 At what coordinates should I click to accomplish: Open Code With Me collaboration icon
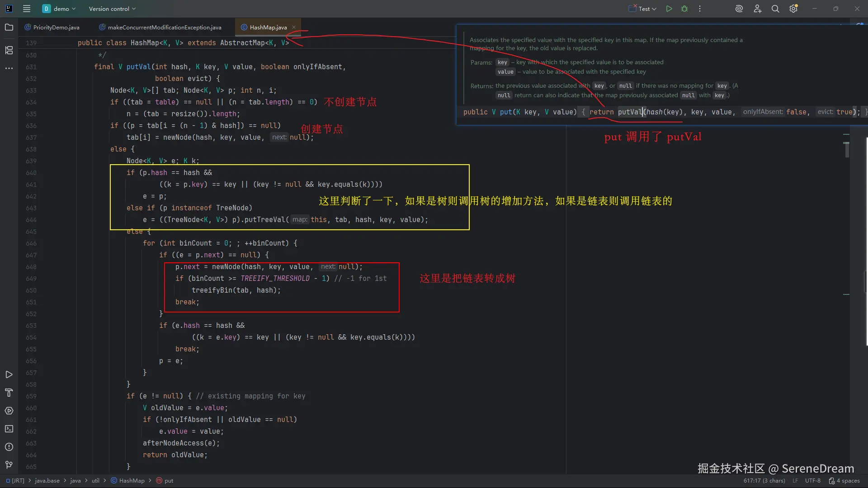point(758,9)
